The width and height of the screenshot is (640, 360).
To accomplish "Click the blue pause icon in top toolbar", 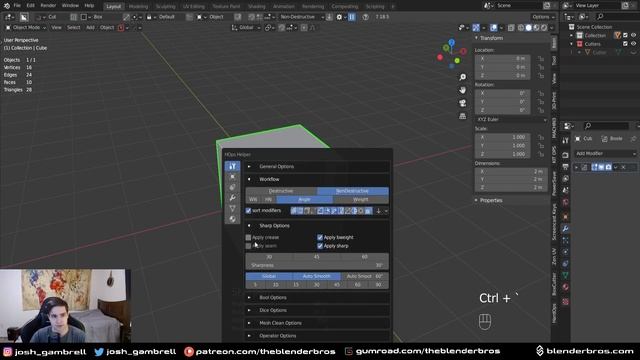I will (352, 17).
